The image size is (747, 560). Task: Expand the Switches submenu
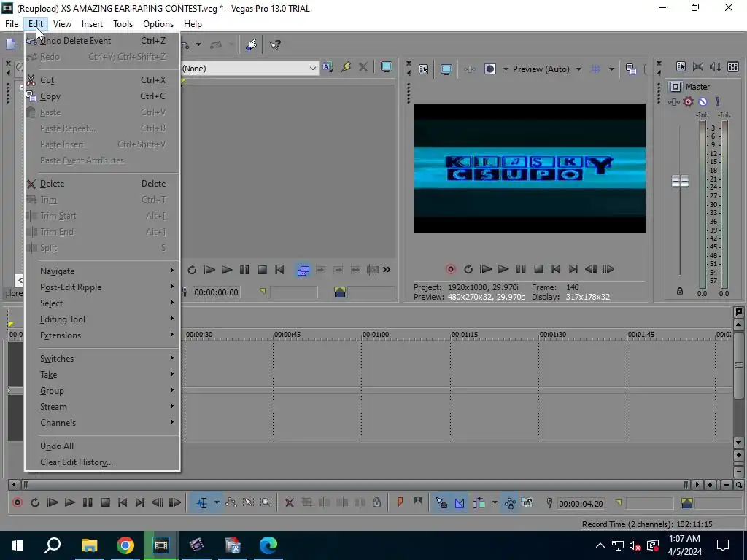click(x=102, y=359)
